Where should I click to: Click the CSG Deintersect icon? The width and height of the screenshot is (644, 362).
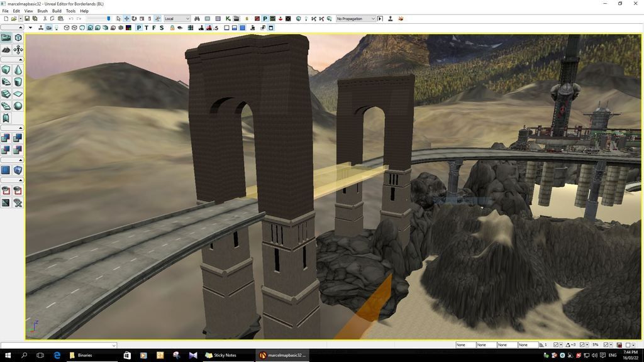pyautogui.click(x=18, y=150)
